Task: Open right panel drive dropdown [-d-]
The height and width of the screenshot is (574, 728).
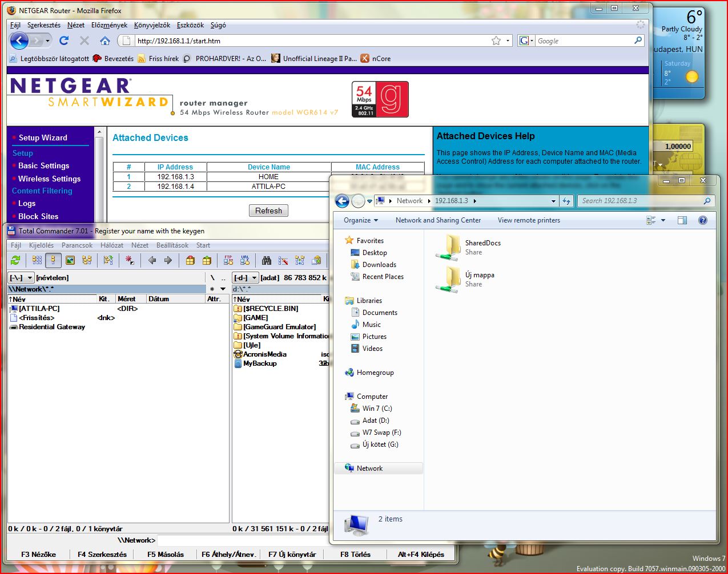Action: (x=246, y=277)
